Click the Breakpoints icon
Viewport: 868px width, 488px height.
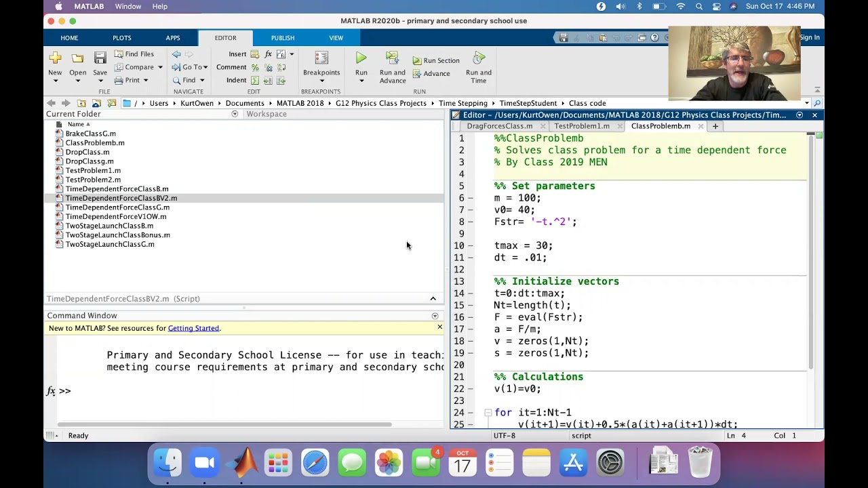pyautogui.click(x=321, y=58)
